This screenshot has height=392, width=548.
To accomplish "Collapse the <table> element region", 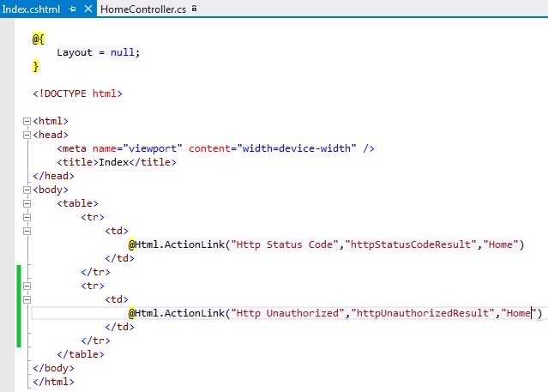I will (x=27, y=203).
